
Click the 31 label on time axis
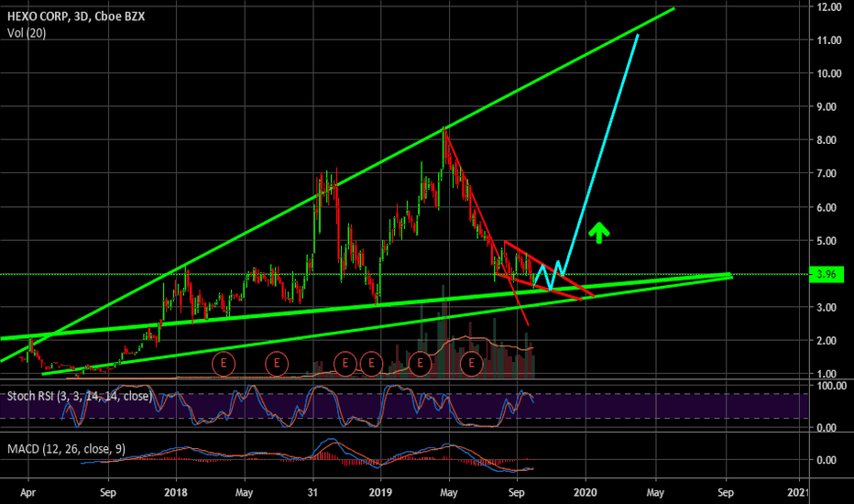coord(312,493)
